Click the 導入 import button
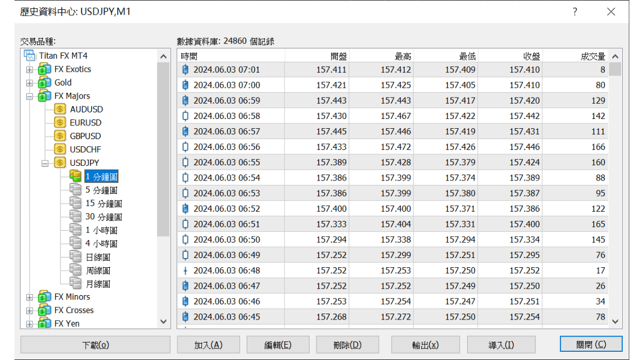Screen dimensions: 644x360 [x=500, y=345]
